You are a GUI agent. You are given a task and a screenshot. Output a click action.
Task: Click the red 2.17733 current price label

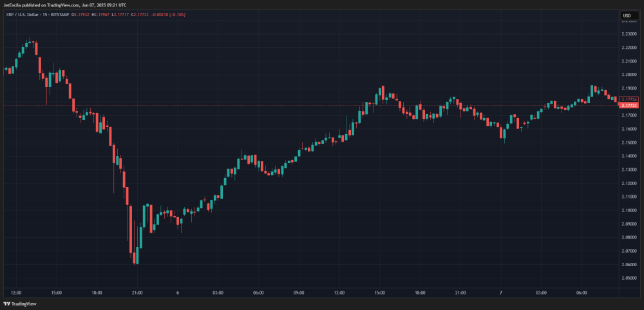[629, 105]
